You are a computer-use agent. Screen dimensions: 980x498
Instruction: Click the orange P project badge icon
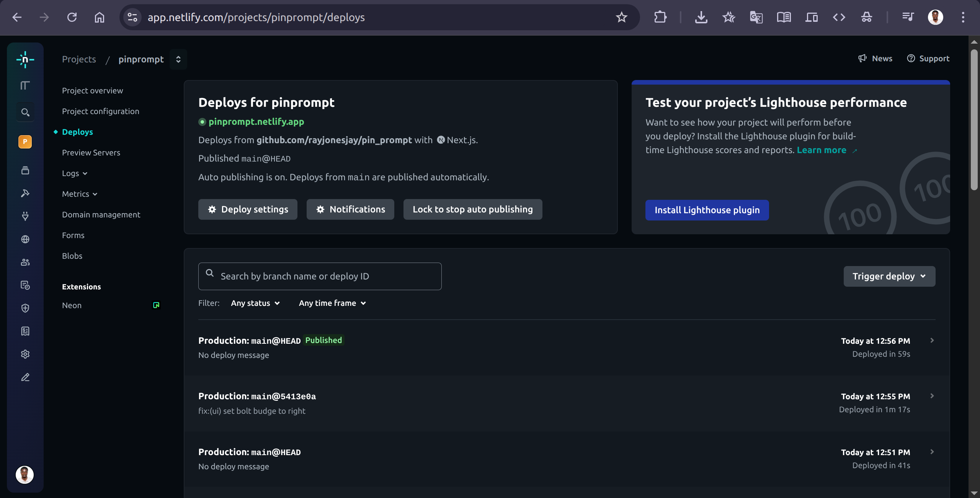click(25, 142)
